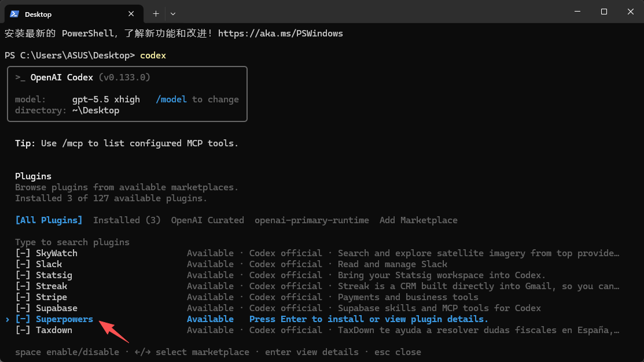Click the v0.133.0 version text
644x362 pixels.
pos(124,77)
